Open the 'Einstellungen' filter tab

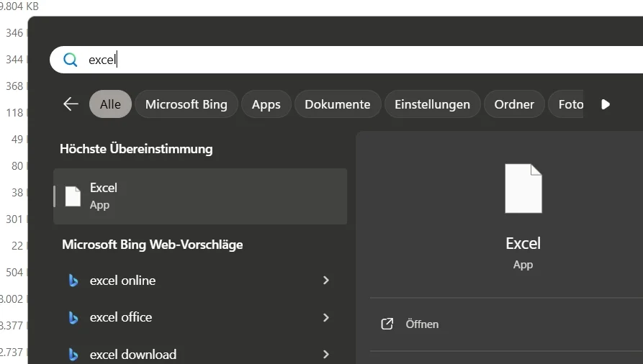pyautogui.click(x=432, y=104)
